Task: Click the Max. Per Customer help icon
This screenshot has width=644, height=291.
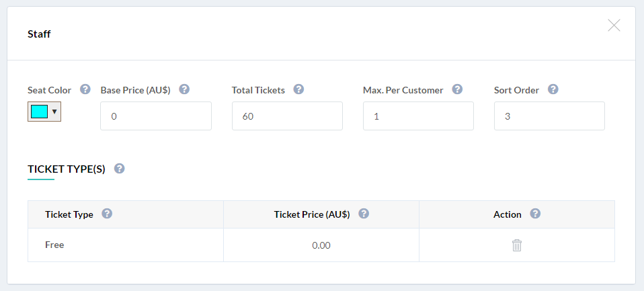Action: 457,89
